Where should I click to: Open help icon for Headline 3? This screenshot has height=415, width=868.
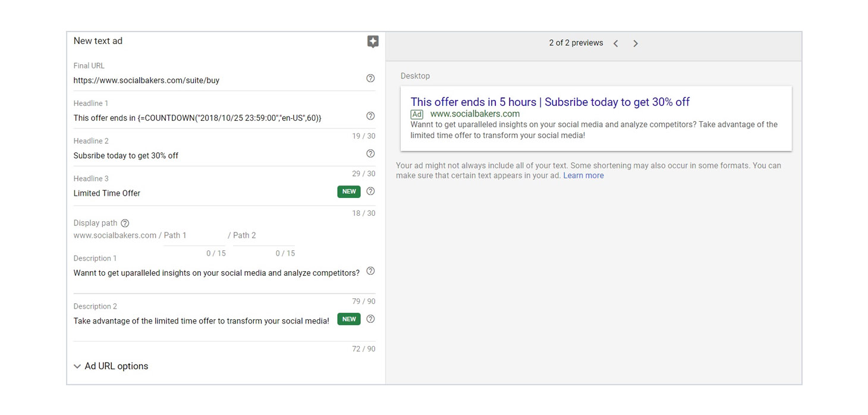pos(370,191)
